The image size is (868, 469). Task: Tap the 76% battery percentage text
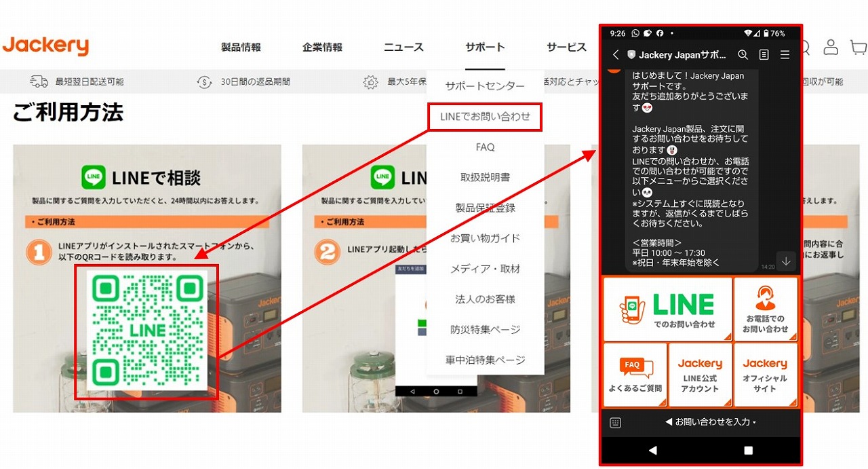[778, 33]
